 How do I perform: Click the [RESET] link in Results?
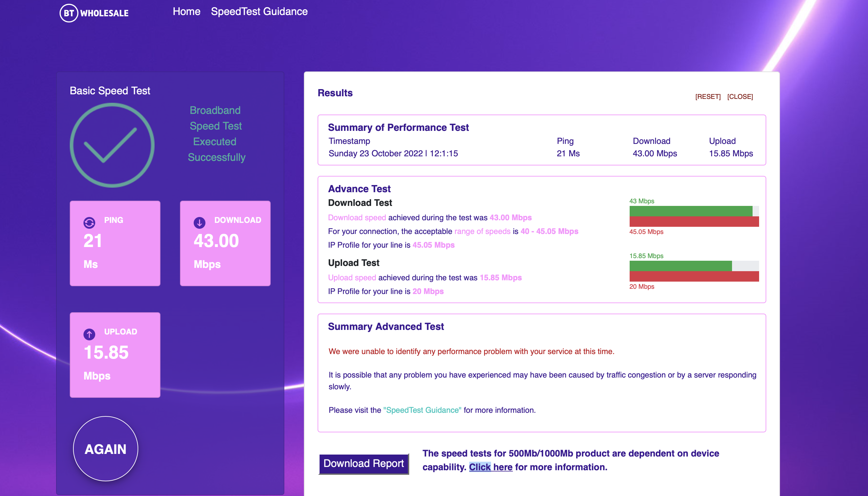click(x=708, y=97)
